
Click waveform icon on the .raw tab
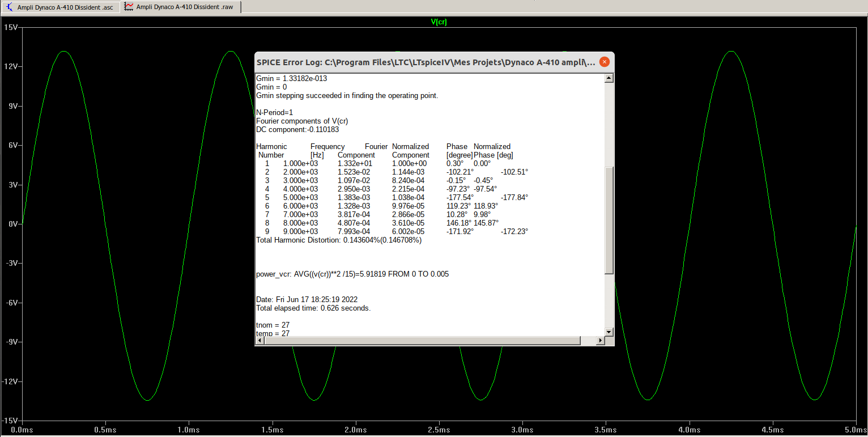130,7
